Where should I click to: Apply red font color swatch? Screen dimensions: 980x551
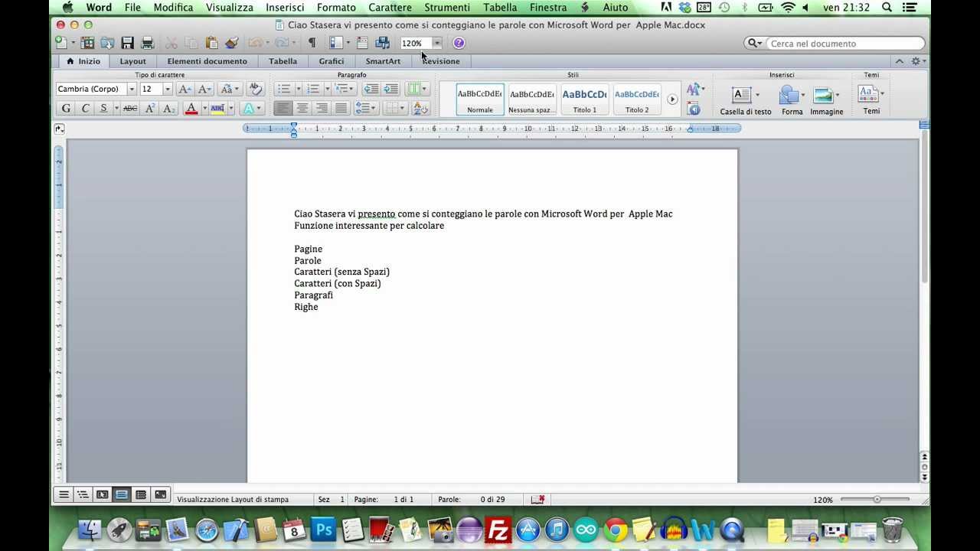191,109
